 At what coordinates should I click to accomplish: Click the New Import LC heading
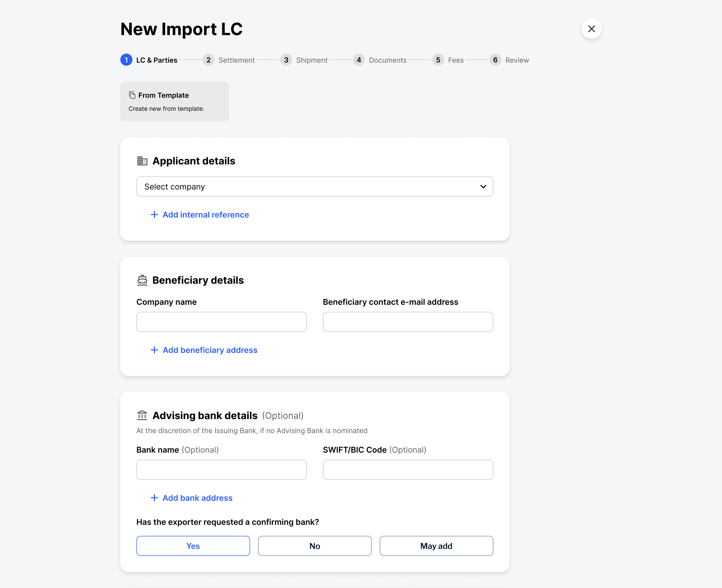point(182,29)
